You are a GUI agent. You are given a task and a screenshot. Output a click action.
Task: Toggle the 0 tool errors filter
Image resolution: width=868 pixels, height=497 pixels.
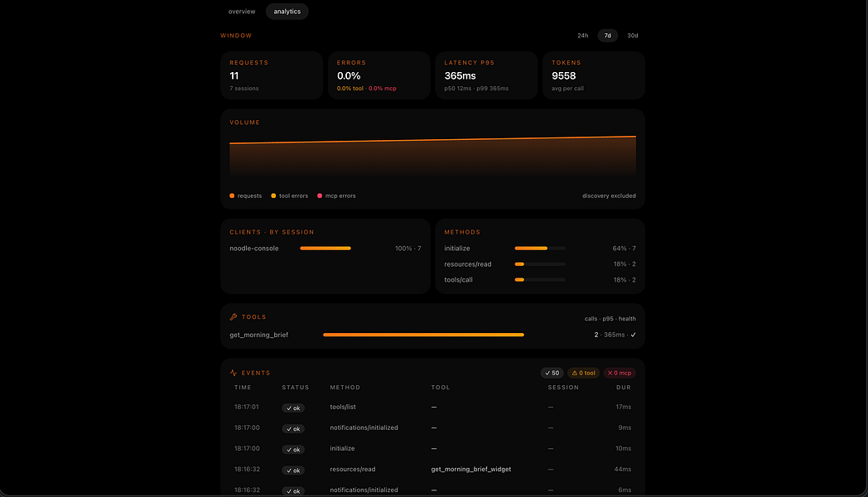coord(583,373)
